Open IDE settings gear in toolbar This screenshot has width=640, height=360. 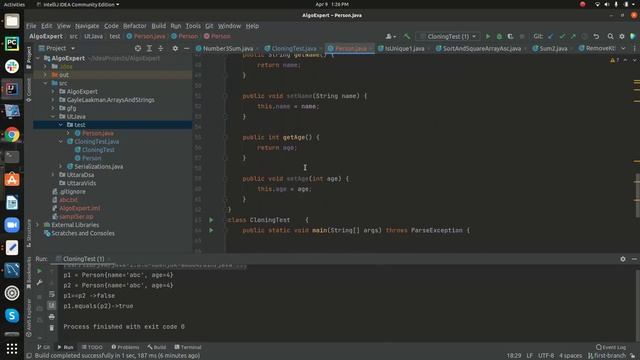622,36
